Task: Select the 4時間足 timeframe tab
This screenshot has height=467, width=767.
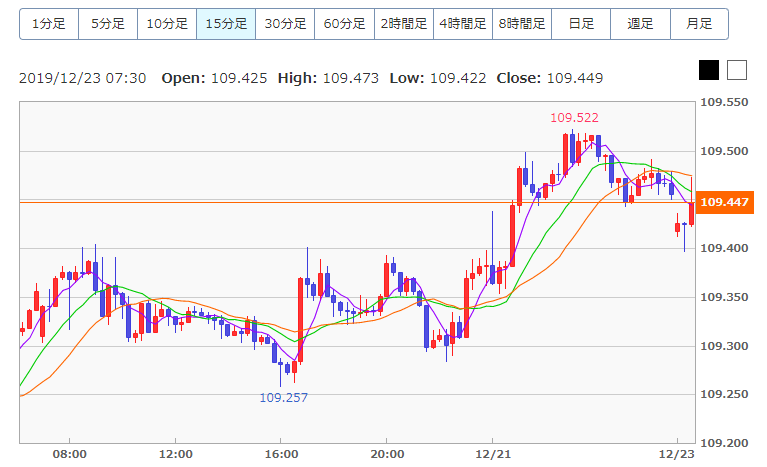Action: coord(463,24)
